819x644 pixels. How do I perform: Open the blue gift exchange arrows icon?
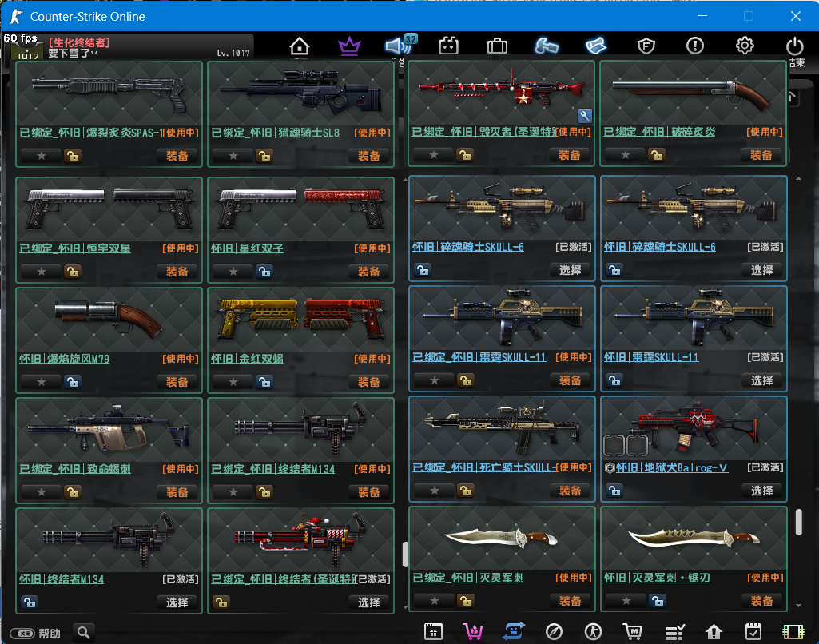[514, 632]
